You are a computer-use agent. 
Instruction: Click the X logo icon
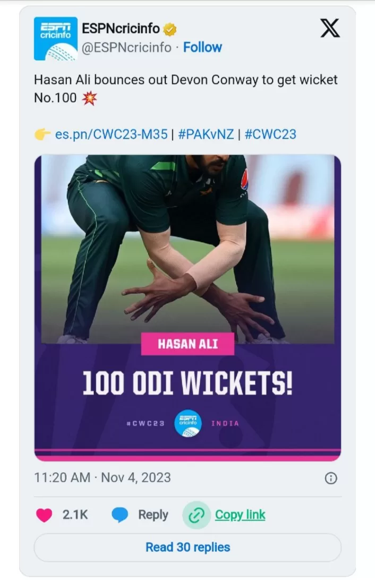pyautogui.click(x=330, y=28)
